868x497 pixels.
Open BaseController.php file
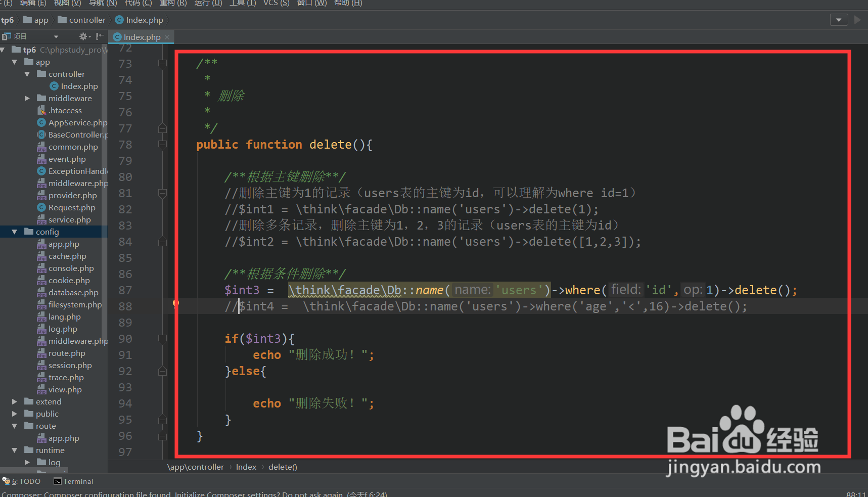pyautogui.click(x=72, y=134)
